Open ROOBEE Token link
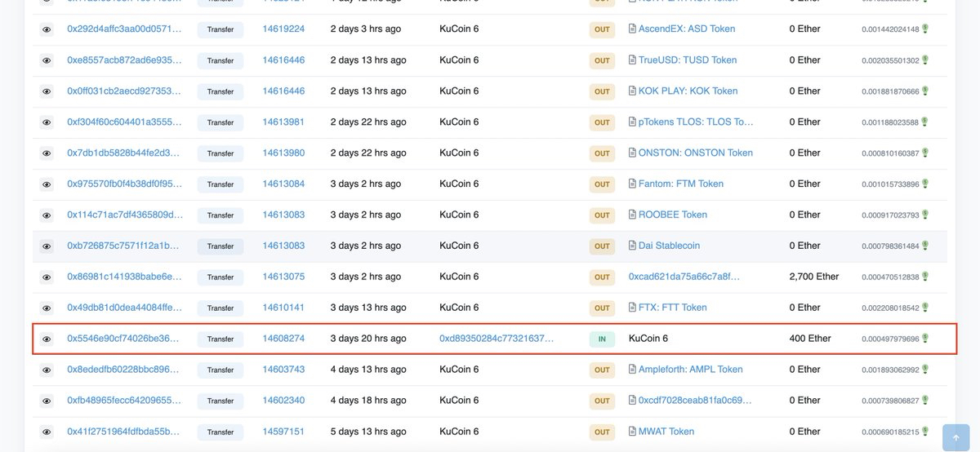The width and height of the screenshot is (980, 452). (x=673, y=215)
